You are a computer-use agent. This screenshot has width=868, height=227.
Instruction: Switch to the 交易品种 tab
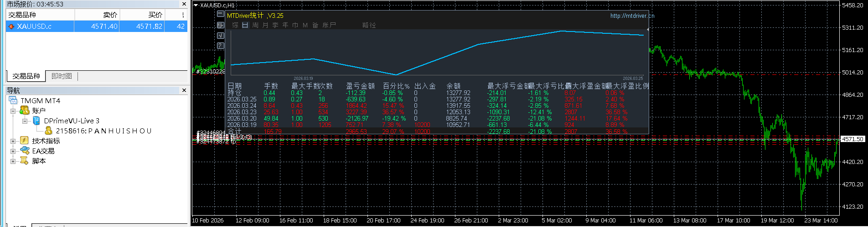click(x=26, y=76)
